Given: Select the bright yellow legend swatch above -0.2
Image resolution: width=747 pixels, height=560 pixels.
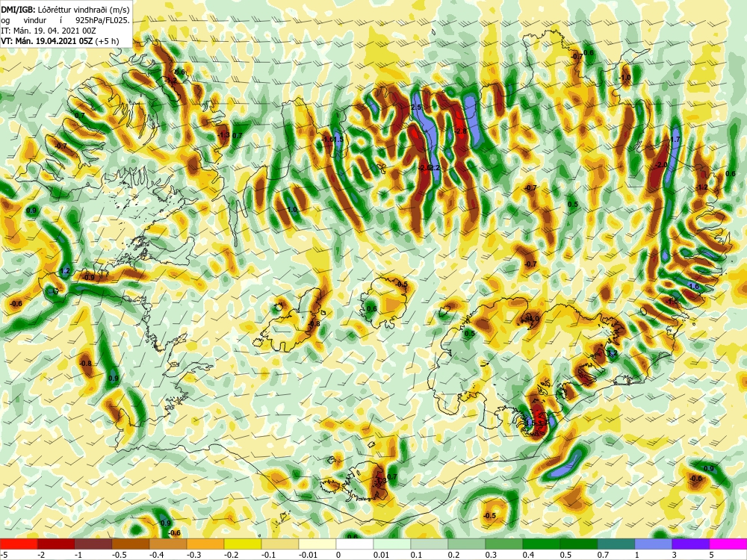Looking at the screenshot, I should click(243, 544).
